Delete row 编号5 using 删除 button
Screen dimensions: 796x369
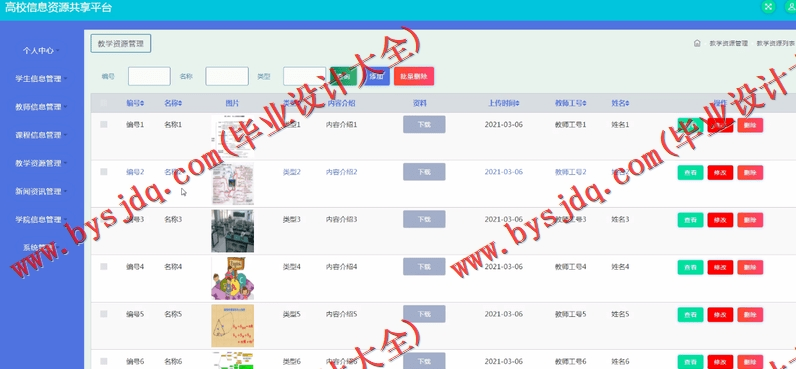point(750,315)
